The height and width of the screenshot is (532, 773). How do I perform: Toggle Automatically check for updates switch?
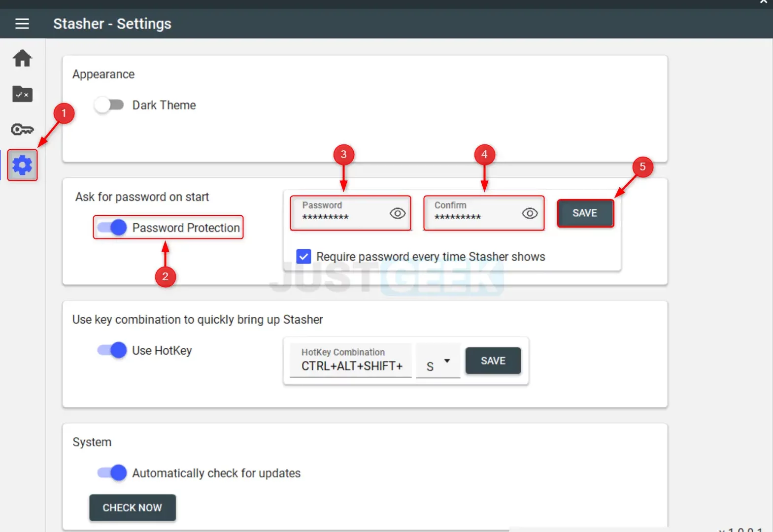112,473
